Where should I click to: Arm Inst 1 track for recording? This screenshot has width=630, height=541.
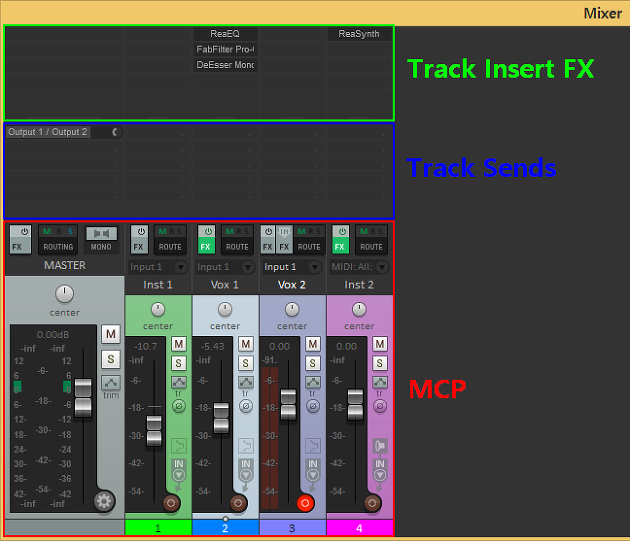(171, 503)
